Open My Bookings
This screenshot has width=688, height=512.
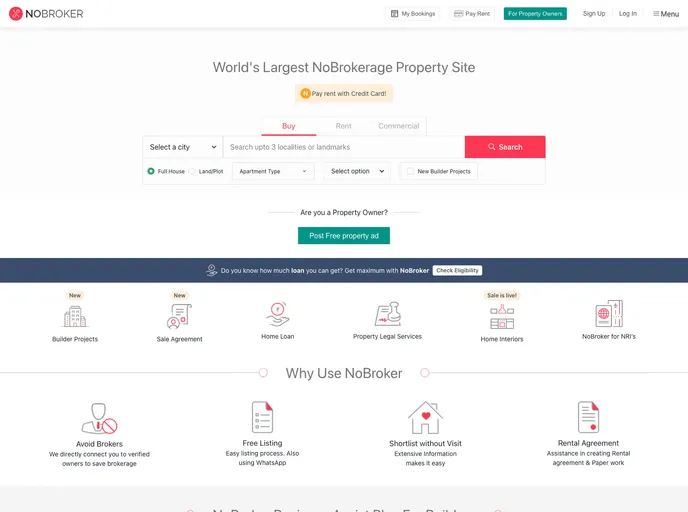click(413, 14)
